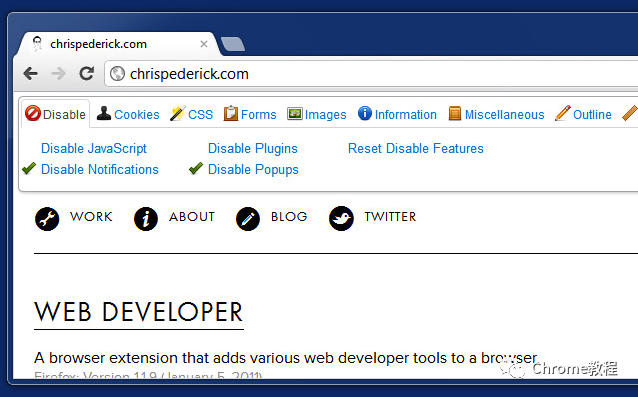Open the Cookies toolbar menu

coord(128,114)
